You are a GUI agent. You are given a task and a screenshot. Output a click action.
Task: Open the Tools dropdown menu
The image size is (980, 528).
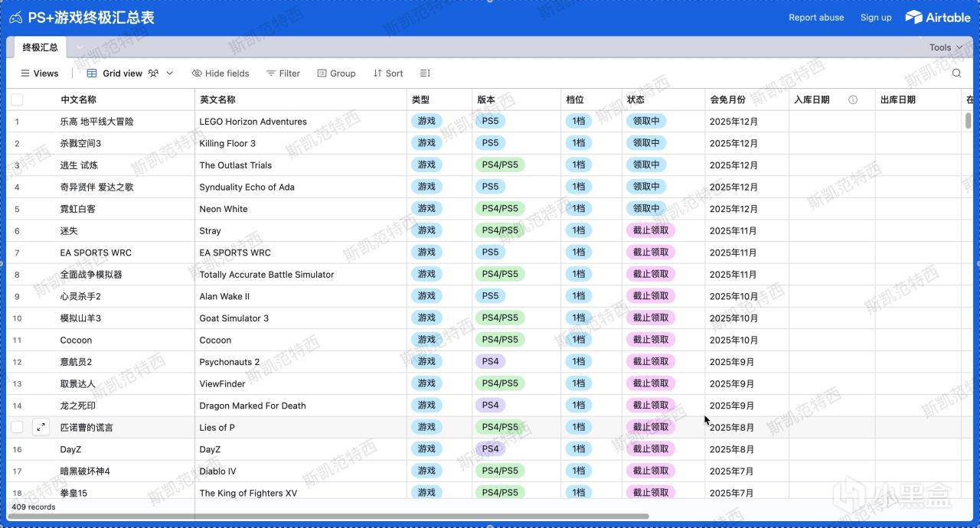point(946,47)
